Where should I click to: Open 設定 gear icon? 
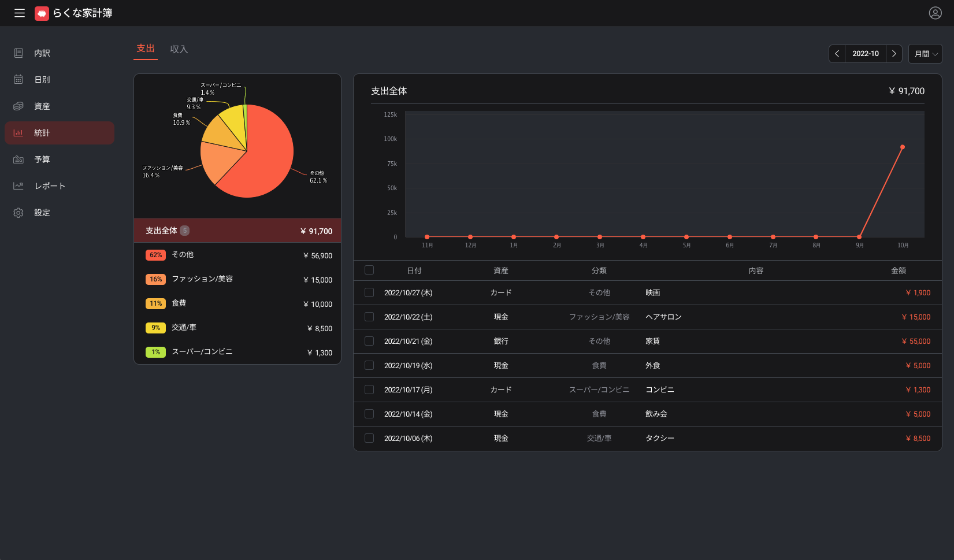[x=18, y=213]
